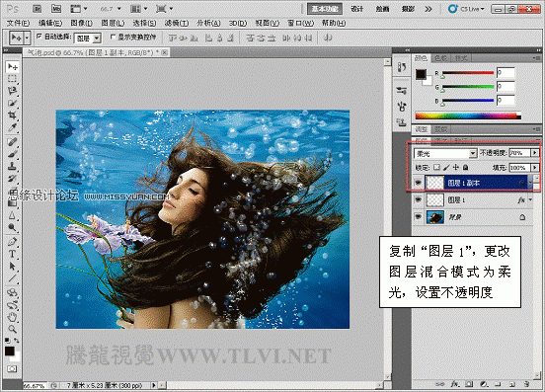The width and height of the screenshot is (545, 392).
Task: Switch to the 蒙版 tab
Action: [440, 129]
